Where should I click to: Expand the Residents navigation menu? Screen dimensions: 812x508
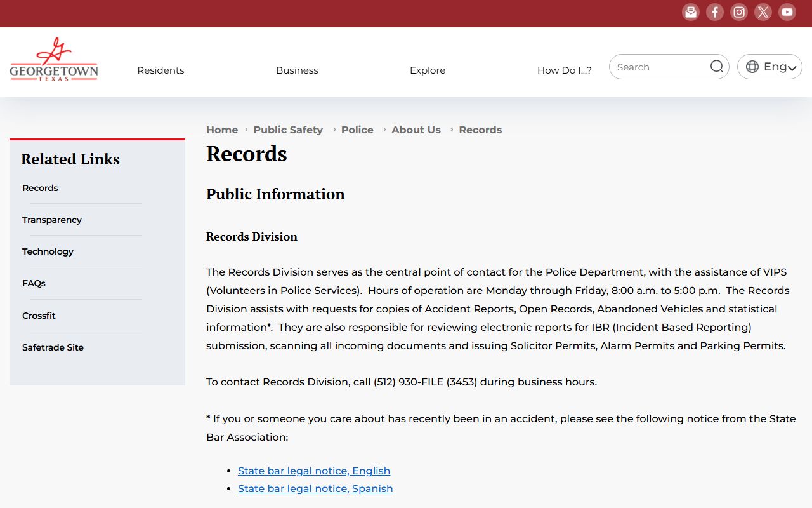160,70
